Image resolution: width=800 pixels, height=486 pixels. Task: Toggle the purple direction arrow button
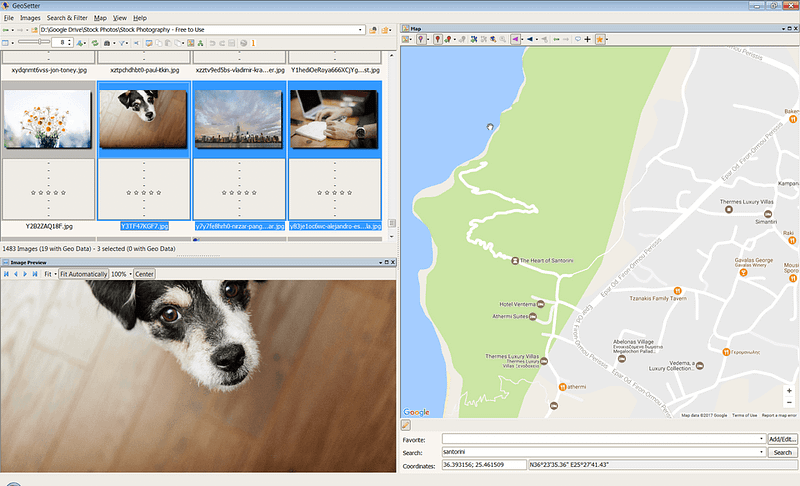click(x=515, y=39)
